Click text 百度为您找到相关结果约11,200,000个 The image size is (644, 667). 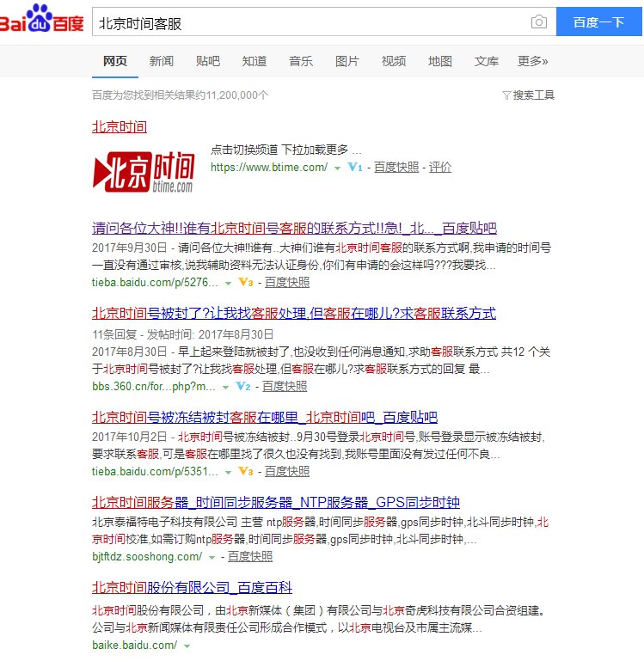(x=180, y=95)
